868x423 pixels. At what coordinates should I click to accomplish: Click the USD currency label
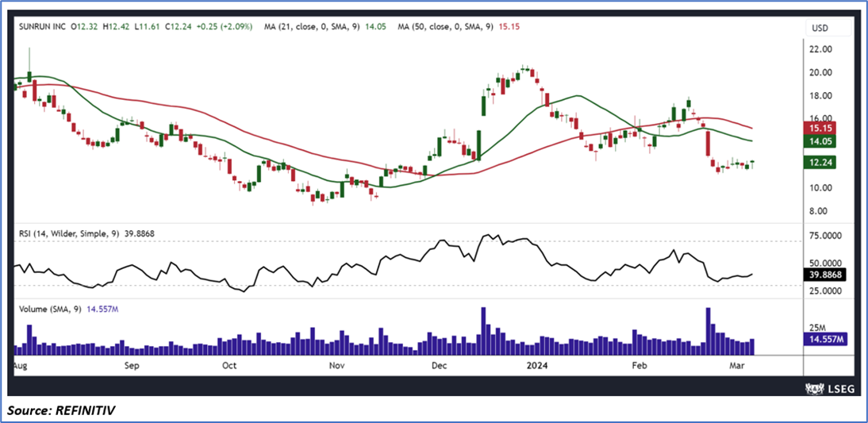820,27
